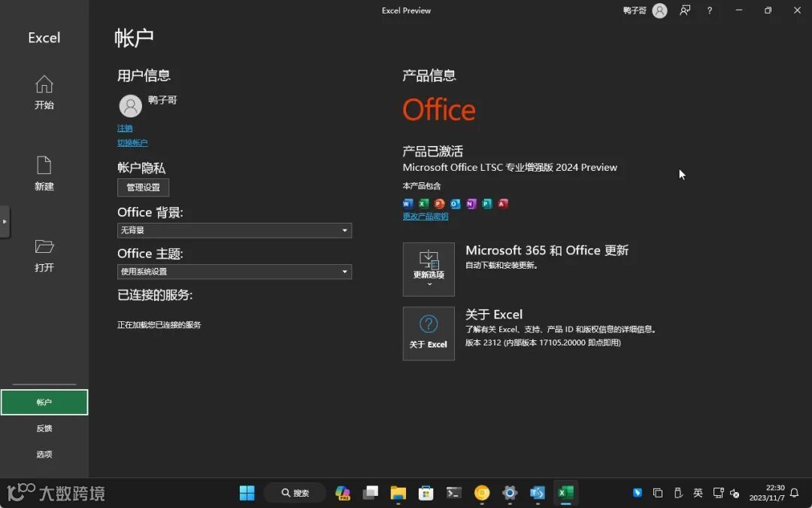
Task: Open the notification bell in the tray
Action: (x=795, y=492)
